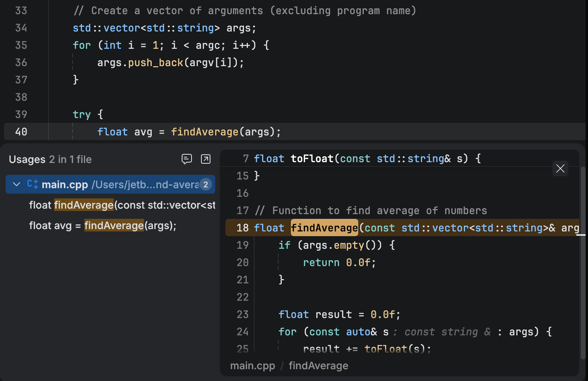Select the 'float avg = findAverage(args)' usage
The image size is (588, 381).
102,226
